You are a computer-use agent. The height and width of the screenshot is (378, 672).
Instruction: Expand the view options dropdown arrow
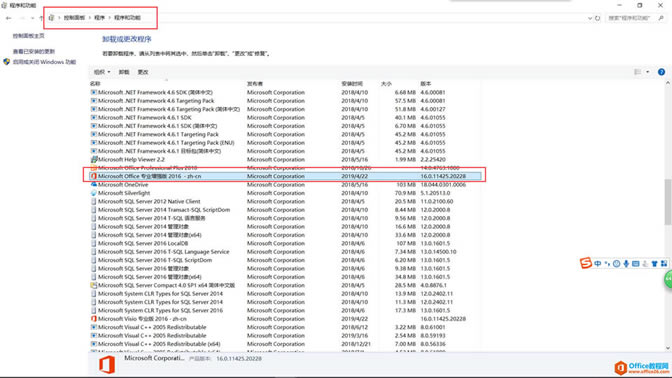648,72
